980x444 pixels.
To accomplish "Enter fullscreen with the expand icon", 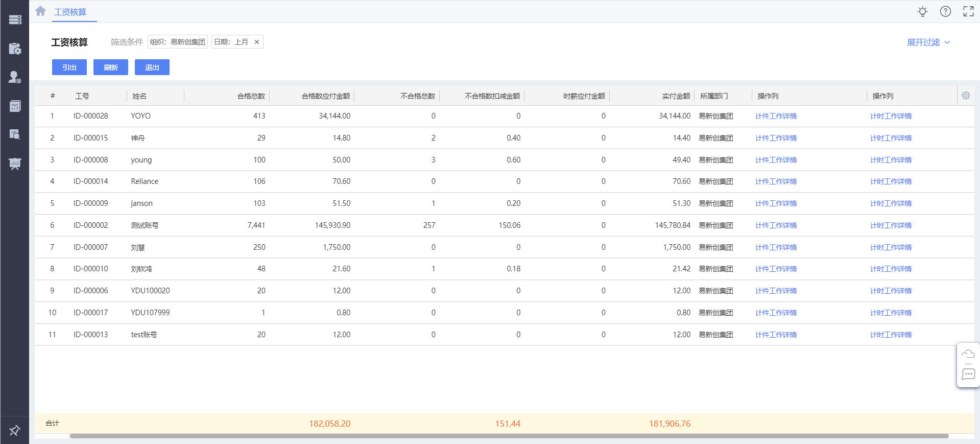I will (x=968, y=11).
